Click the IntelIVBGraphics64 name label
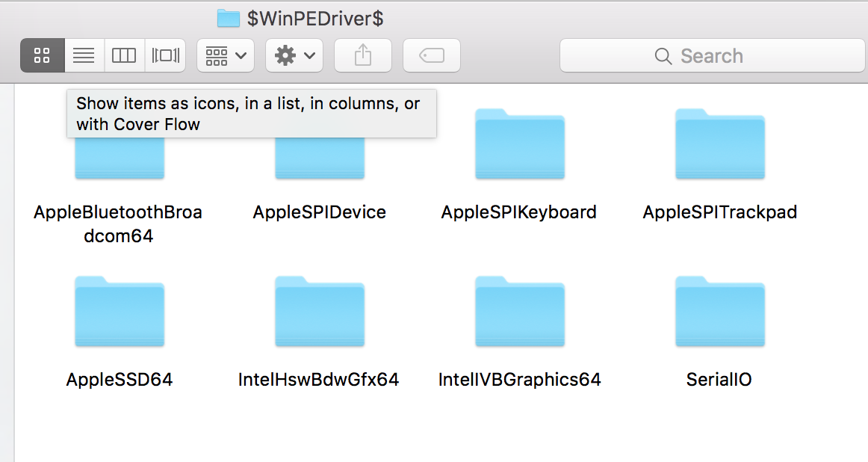 [519, 380]
